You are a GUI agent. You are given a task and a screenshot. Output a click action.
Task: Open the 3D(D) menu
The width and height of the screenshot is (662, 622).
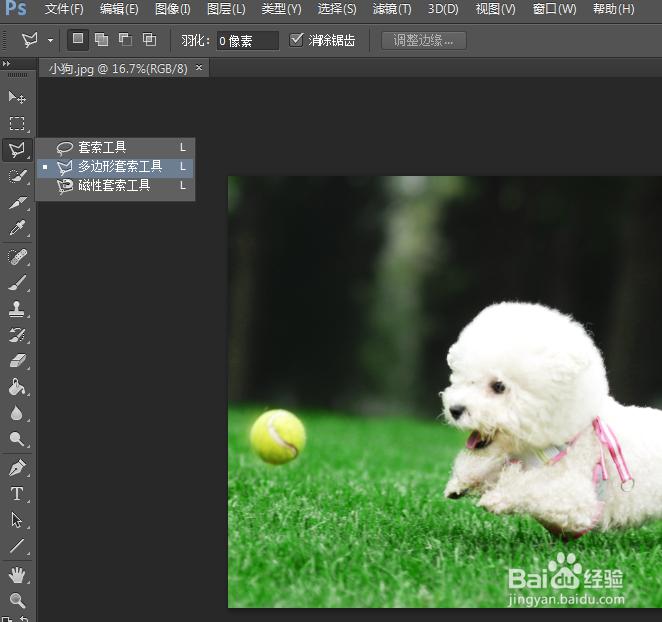443,9
